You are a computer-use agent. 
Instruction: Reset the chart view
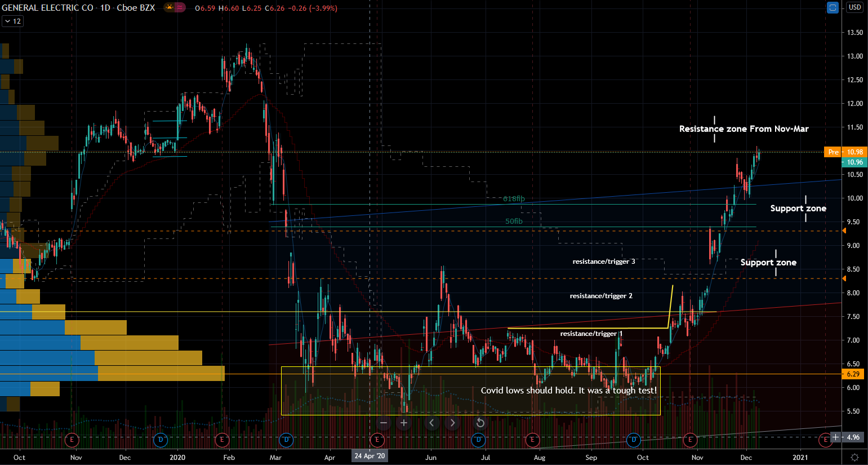[480, 423]
